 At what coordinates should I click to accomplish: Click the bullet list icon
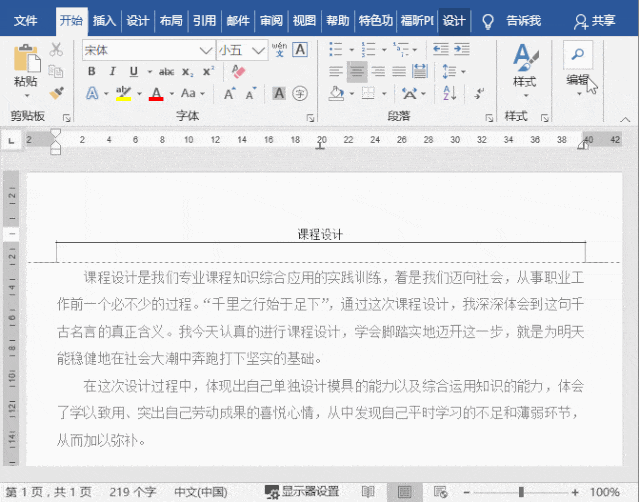pyautogui.click(x=336, y=49)
